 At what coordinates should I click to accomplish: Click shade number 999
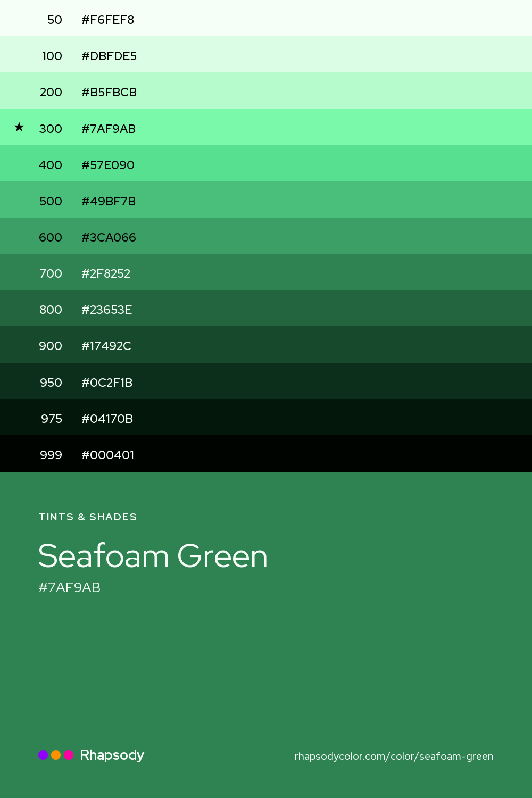51,455
